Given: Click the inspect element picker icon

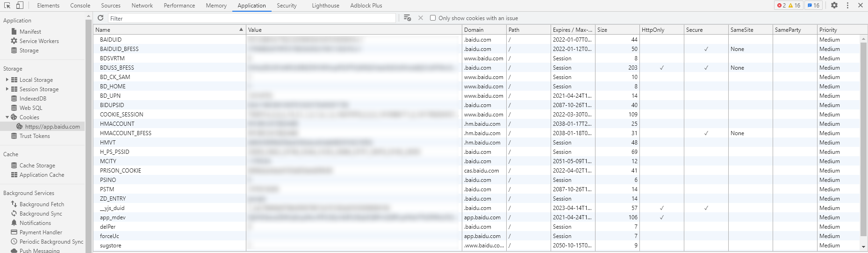Looking at the screenshot, I should pos(7,6).
